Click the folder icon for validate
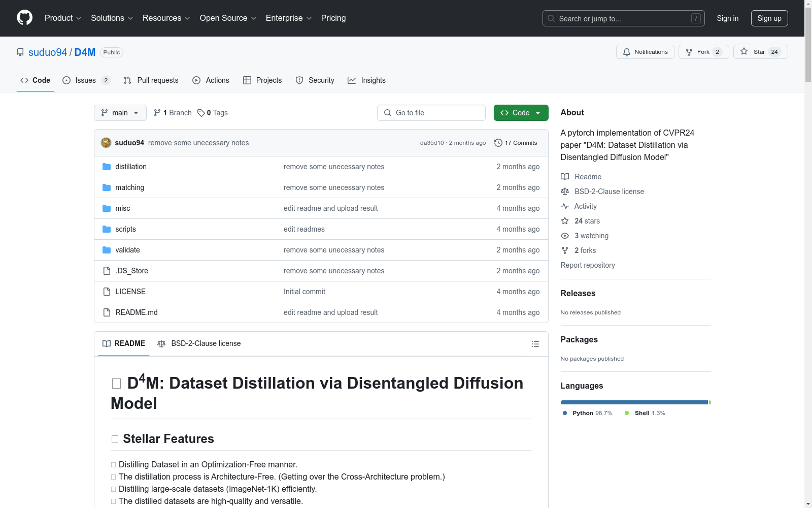 (107, 250)
